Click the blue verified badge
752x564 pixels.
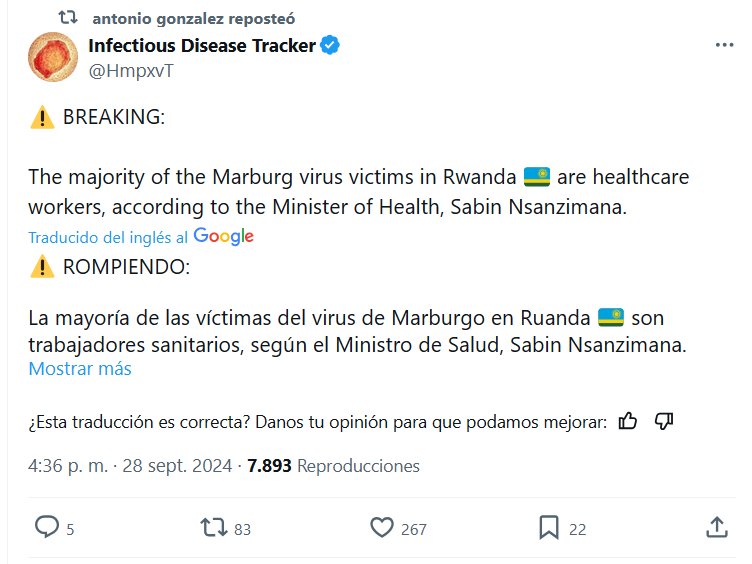coord(331,45)
